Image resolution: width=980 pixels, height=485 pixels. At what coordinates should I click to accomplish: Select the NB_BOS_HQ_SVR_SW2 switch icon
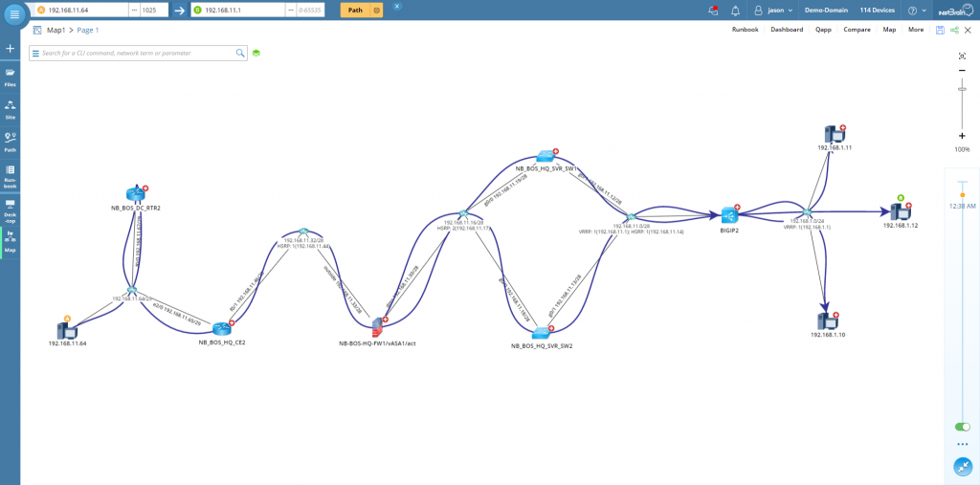[x=542, y=333]
